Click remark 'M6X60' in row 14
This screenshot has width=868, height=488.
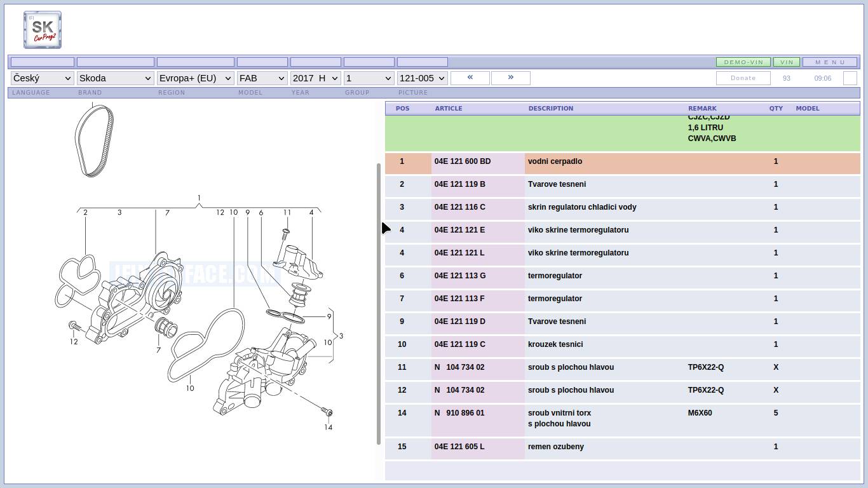tap(700, 413)
